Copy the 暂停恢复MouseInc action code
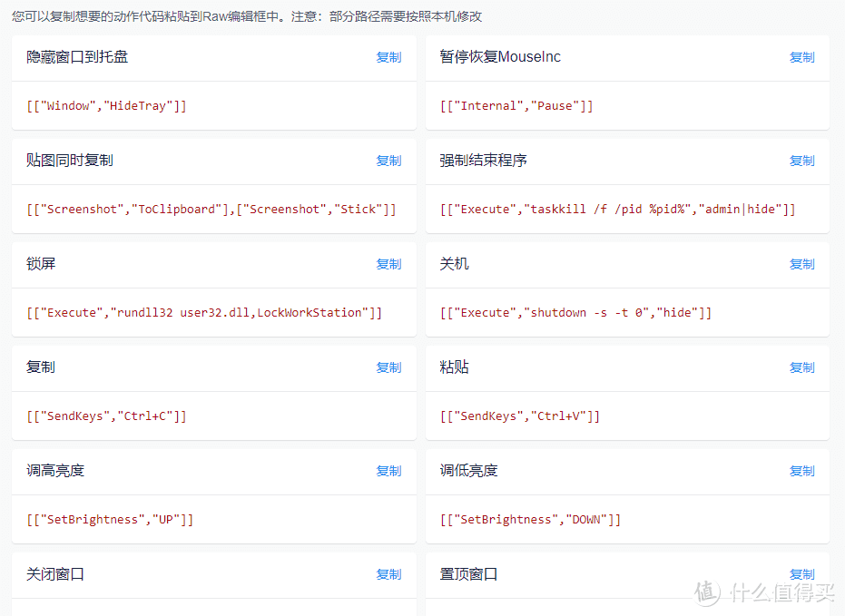The width and height of the screenshot is (845, 616). (802, 57)
